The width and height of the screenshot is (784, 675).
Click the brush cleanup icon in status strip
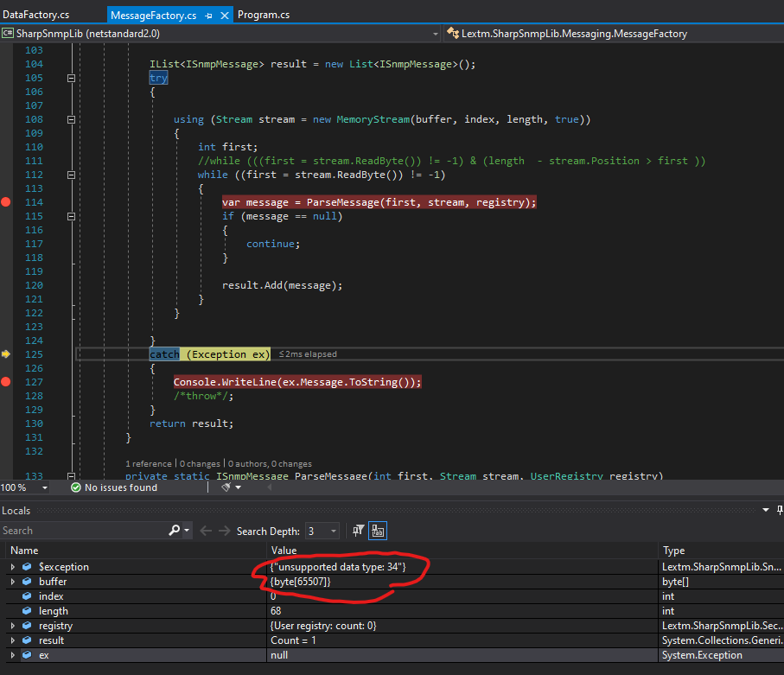point(226,487)
